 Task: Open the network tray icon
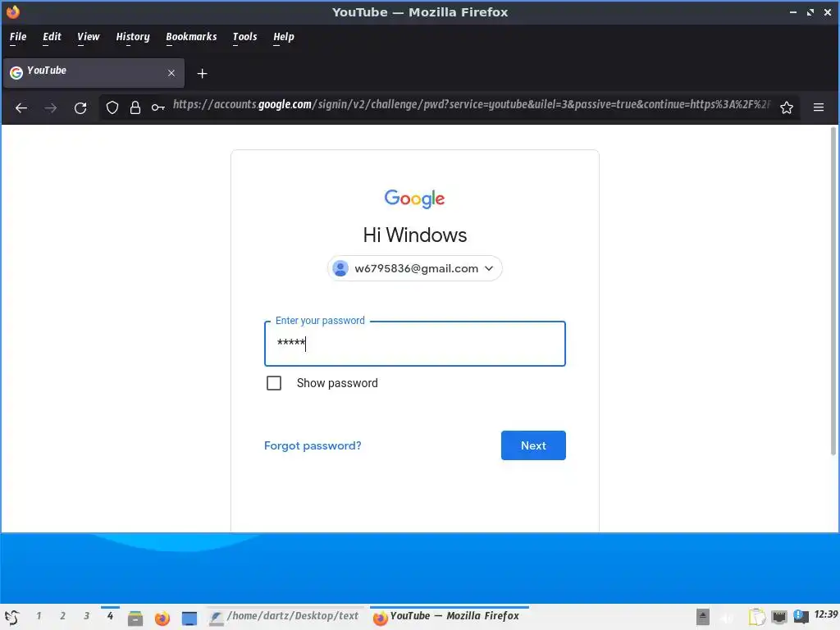779,617
